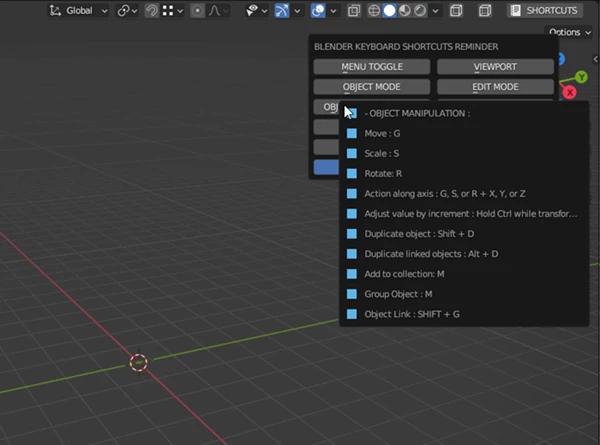Switch to material preview shading
600x445 pixels.
click(404, 10)
